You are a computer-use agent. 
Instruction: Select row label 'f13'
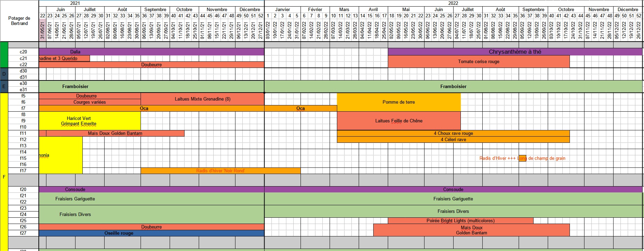(x=23, y=146)
